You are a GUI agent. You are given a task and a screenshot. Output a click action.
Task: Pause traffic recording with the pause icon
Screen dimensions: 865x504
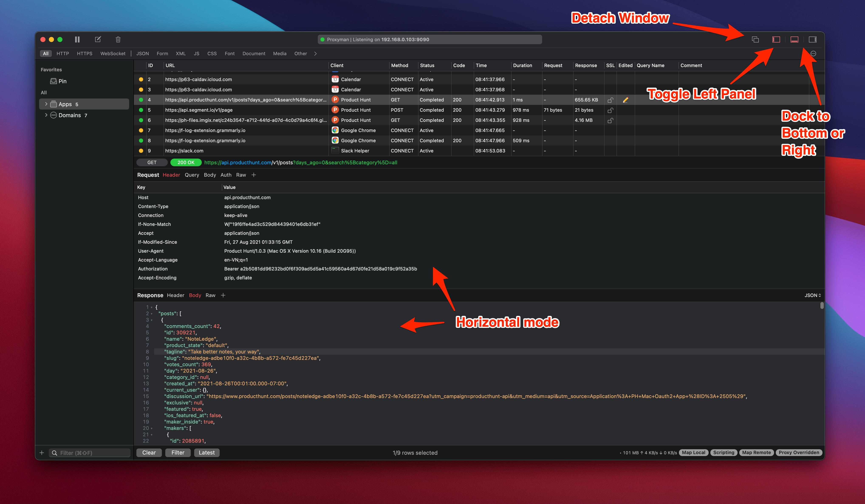pyautogui.click(x=77, y=39)
